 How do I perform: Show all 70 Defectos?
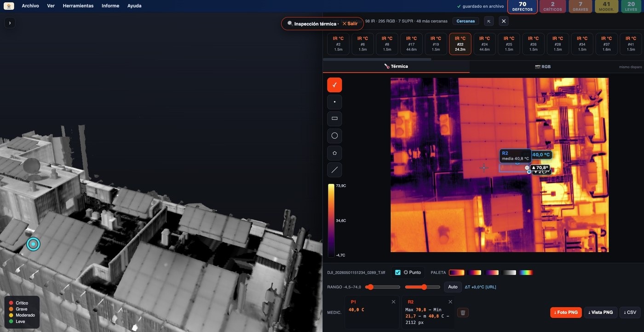pyautogui.click(x=523, y=6)
